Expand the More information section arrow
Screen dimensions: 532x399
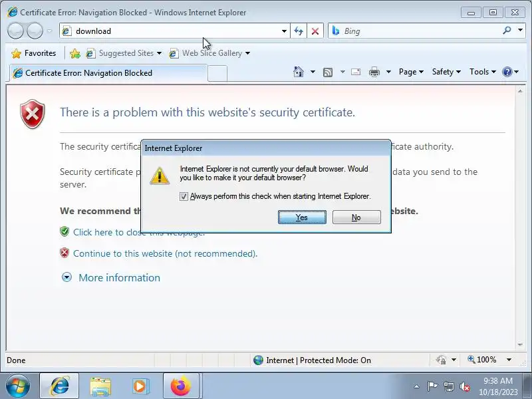[66, 277]
